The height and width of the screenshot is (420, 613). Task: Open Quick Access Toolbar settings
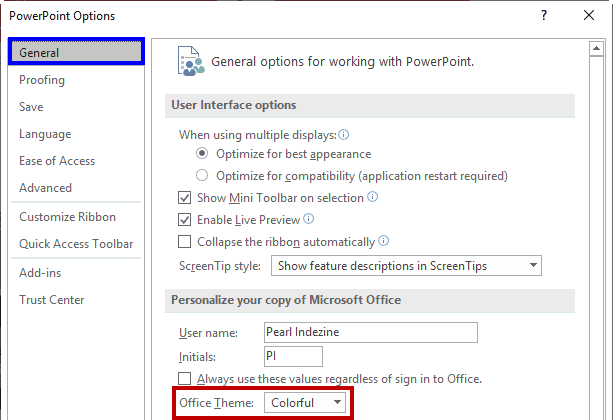(76, 244)
